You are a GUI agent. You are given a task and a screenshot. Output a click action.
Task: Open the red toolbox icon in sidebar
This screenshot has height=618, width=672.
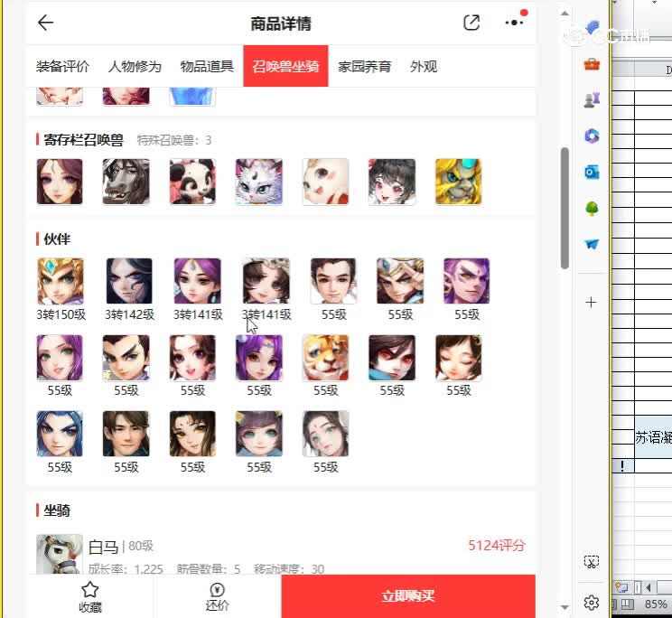pos(592,64)
